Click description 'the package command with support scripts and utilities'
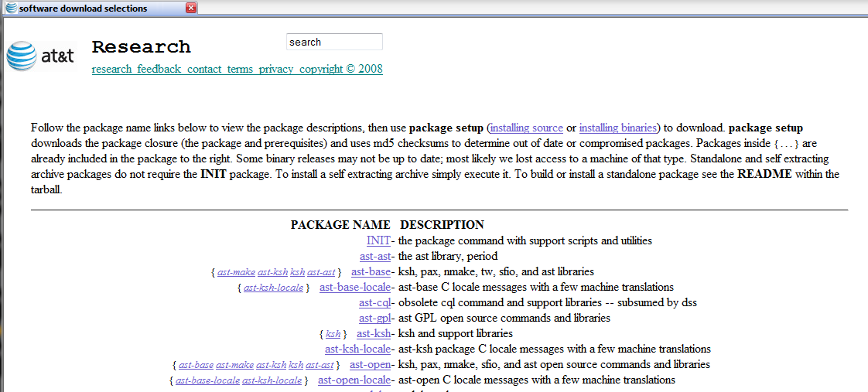Image resolution: width=868 pixels, height=392 pixels. pyautogui.click(x=525, y=241)
